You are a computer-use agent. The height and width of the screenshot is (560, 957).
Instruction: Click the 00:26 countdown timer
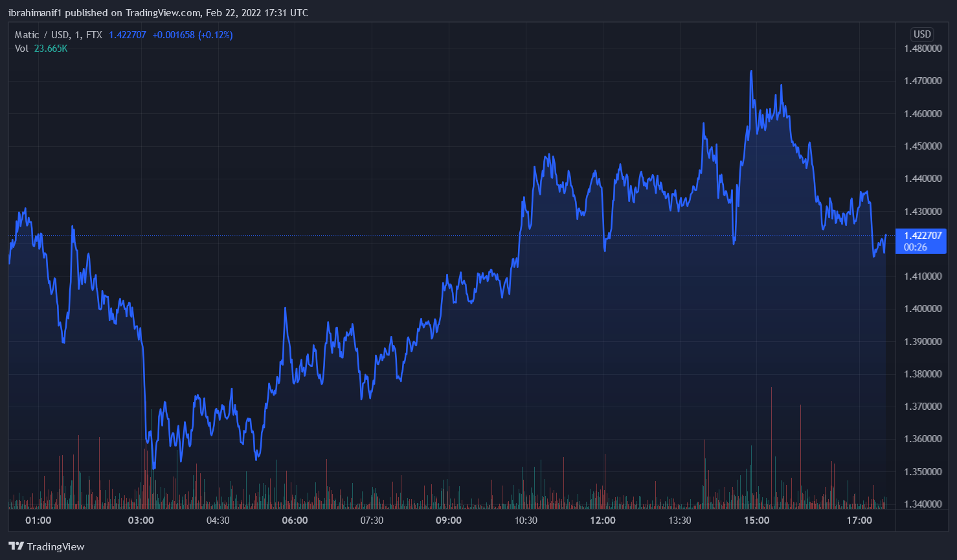[916, 247]
